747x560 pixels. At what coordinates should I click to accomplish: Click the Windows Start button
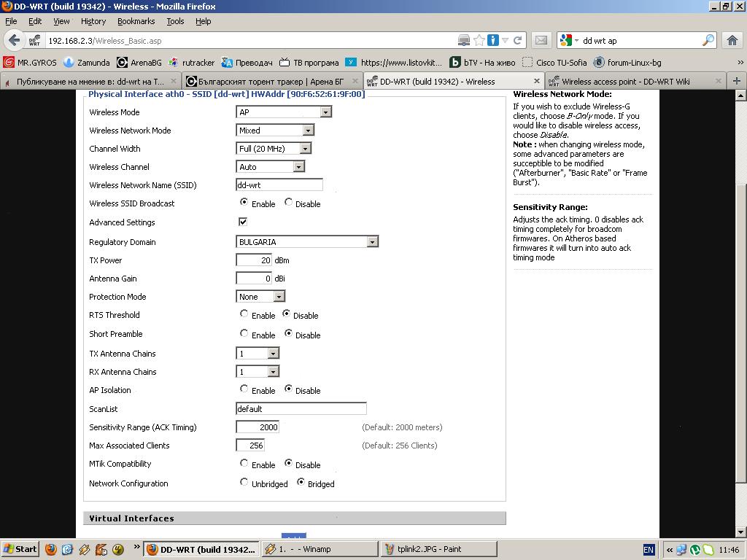point(20,549)
